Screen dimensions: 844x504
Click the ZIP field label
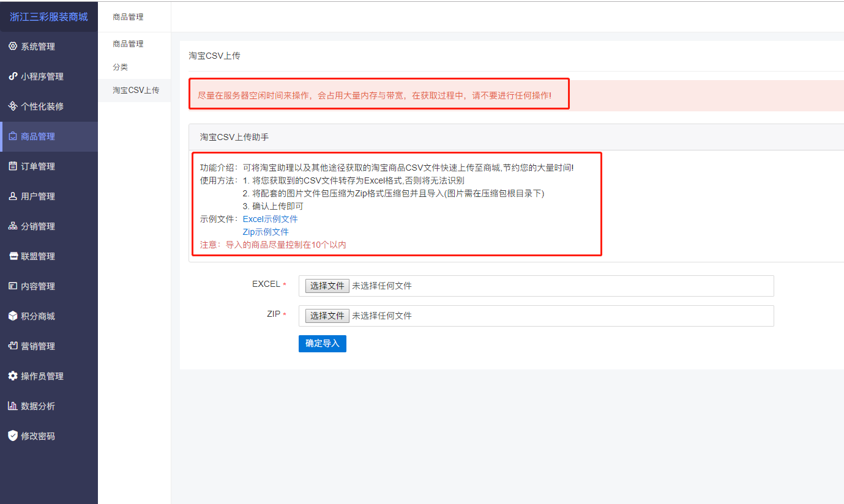point(274,314)
